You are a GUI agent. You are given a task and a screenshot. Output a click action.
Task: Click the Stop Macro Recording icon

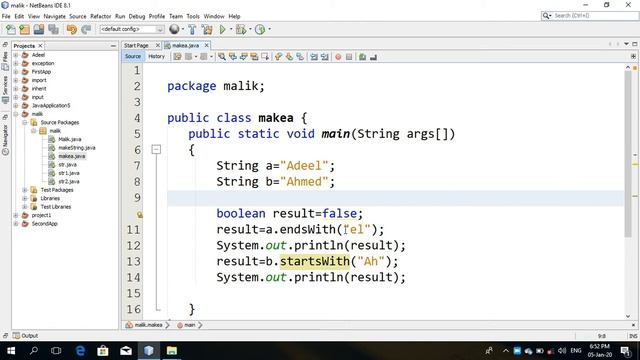pos(349,57)
